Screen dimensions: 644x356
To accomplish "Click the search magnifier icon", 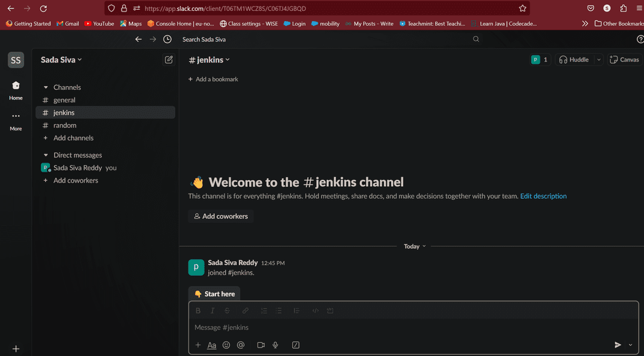I will [x=476, y=39].
